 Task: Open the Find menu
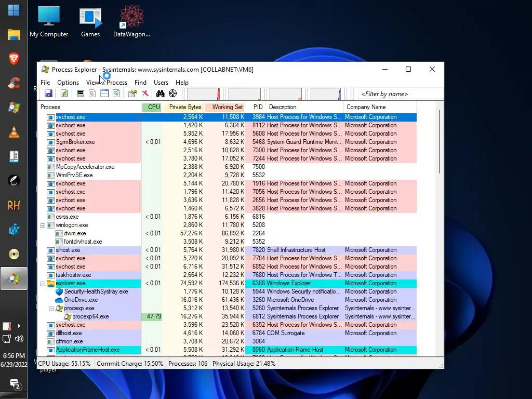pyautogui.click(x=140, y=83)
